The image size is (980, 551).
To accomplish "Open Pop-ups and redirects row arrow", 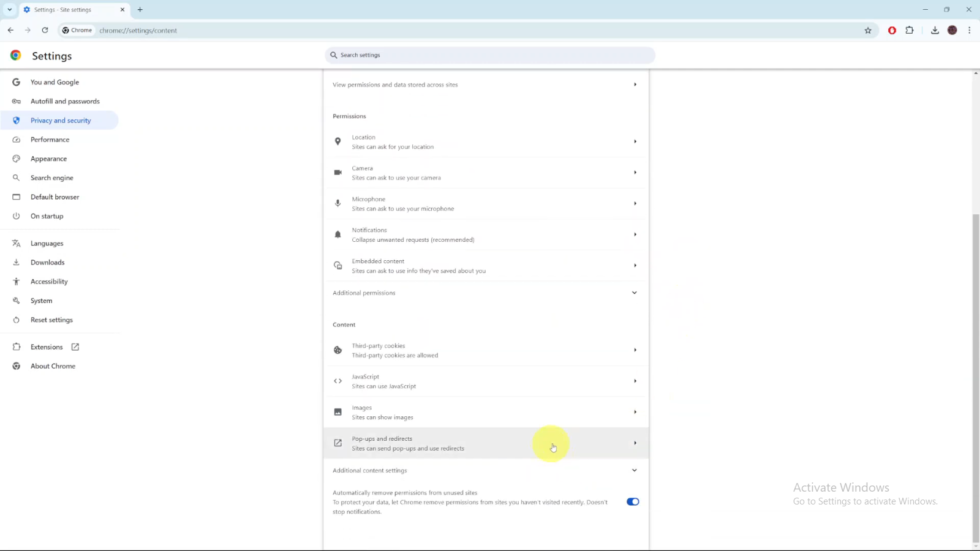I will point(635,443).
